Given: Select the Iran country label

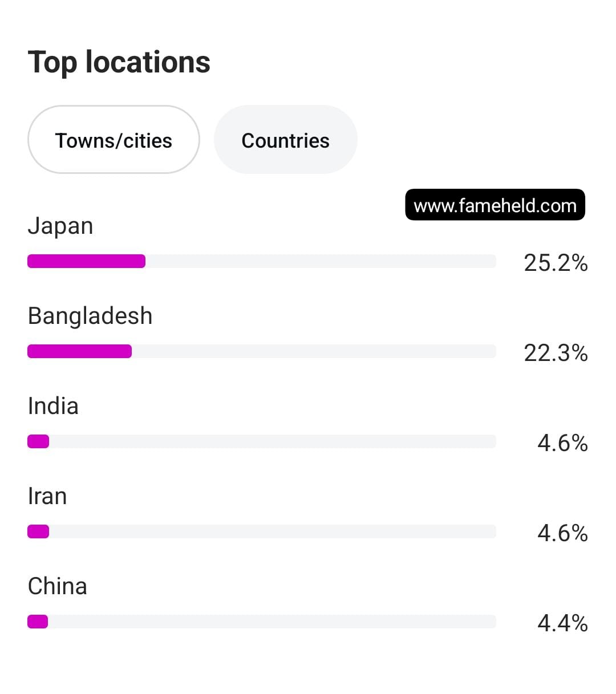Looking at the screenshot, I should pos(47,496).
